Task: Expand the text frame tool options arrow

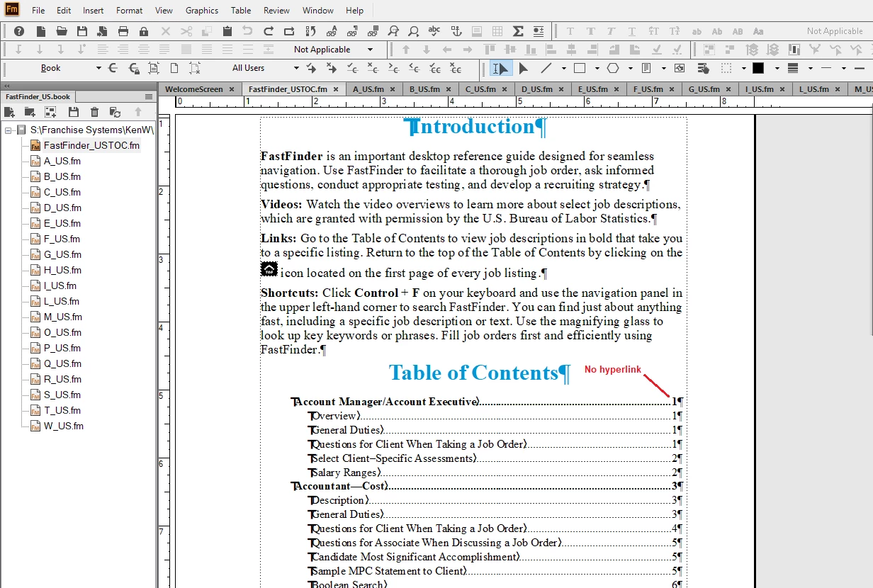Action: (x=663, y=68)
